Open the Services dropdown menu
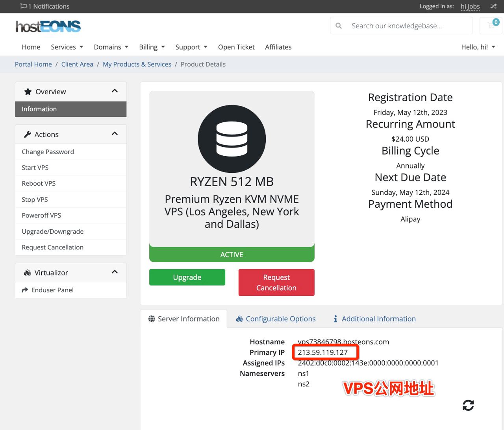The height and width of the screenshot is (430, 504). (x=67, y=47)
